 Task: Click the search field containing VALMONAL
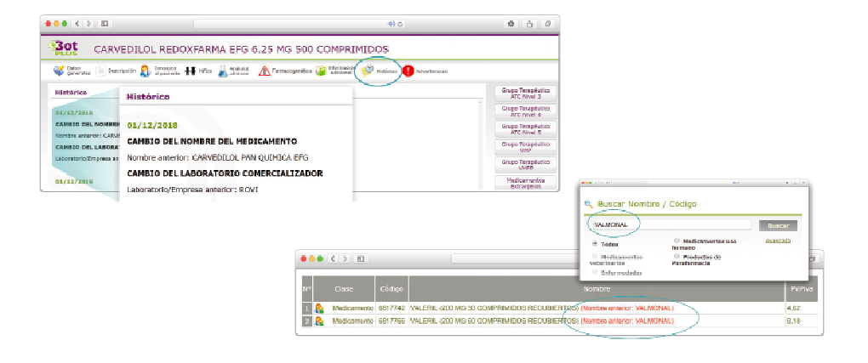click(x=670, y=226)
